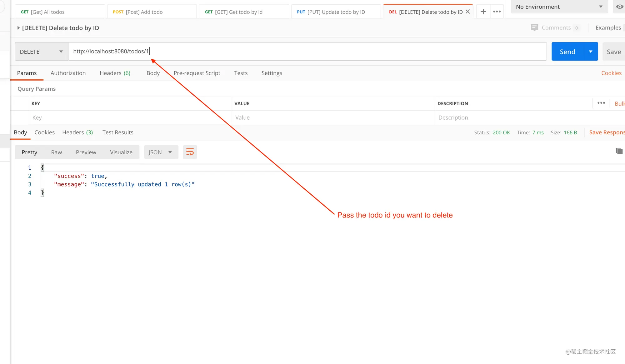This screenshot has width=625, height=364.
Task: Switch to Pre-request Script tab
Action: [197, 73]
